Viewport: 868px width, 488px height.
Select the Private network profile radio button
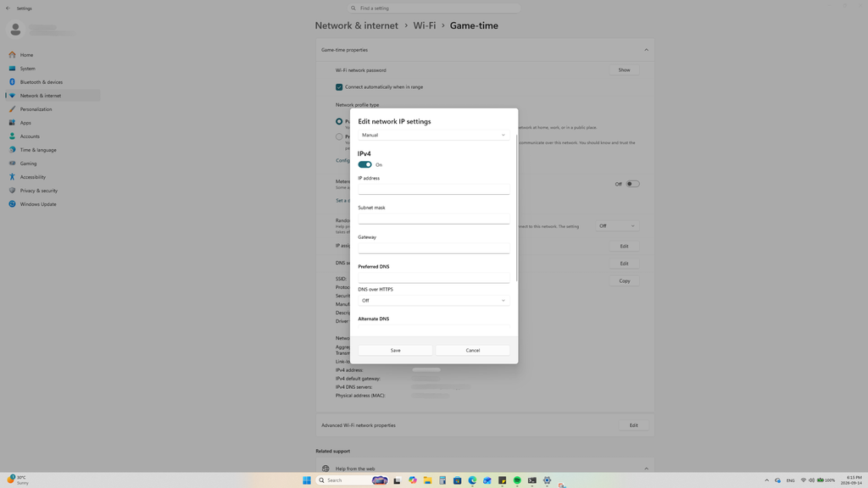pyautogui.click(x=339, y=136)
